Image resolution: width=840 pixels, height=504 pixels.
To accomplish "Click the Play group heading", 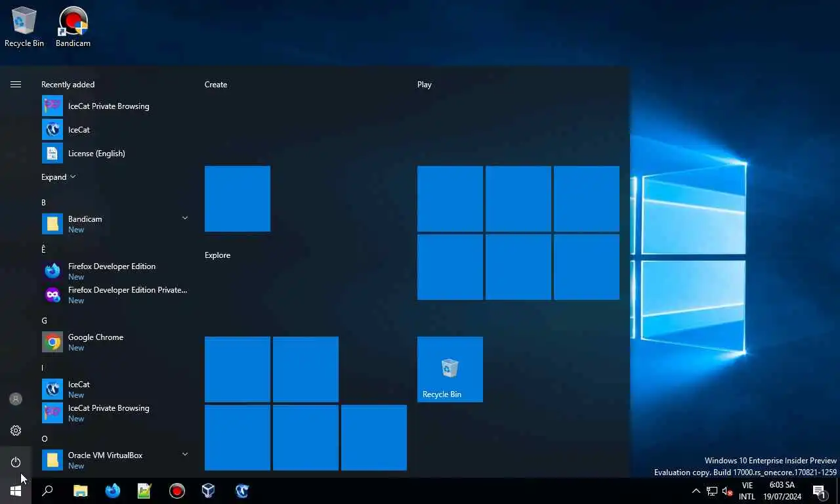I will [x=425, y=85].
